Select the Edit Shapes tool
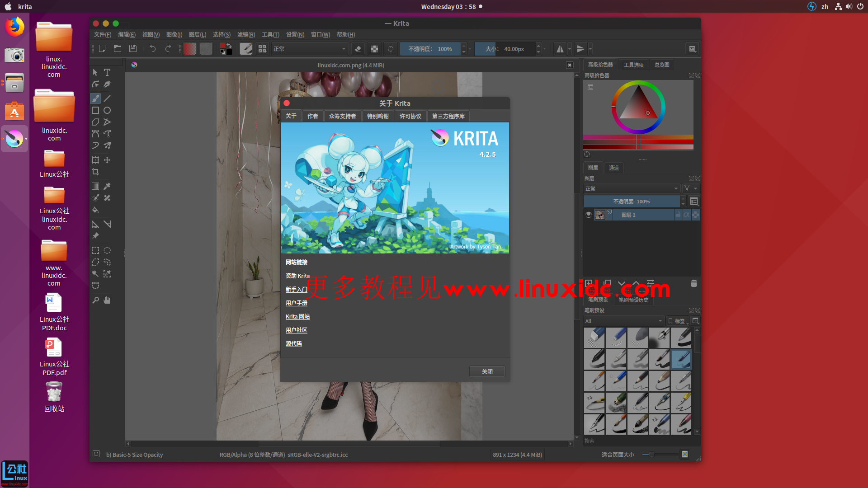868x488 pixels. pyautogui.click(x=95, y=84)
